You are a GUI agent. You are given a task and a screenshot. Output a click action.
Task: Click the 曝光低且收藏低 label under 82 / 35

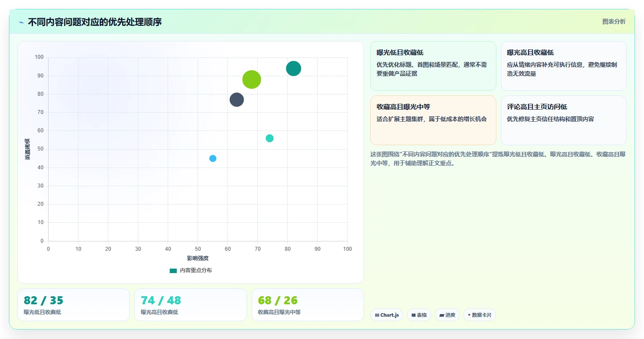(42, 312)
